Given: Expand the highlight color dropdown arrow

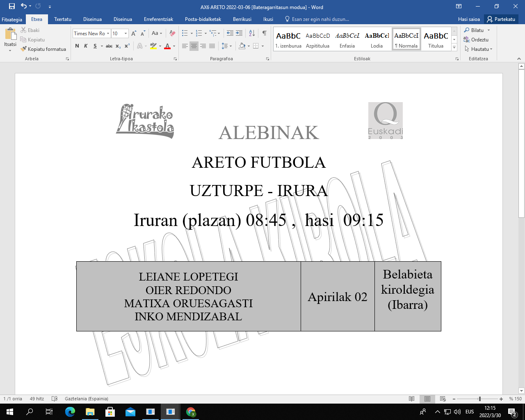Looking at the screenshot, I should coord(160,46).
